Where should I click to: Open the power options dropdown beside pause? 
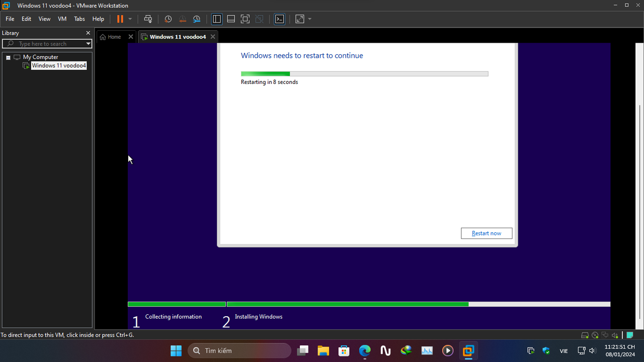click(x=130, y=19)
